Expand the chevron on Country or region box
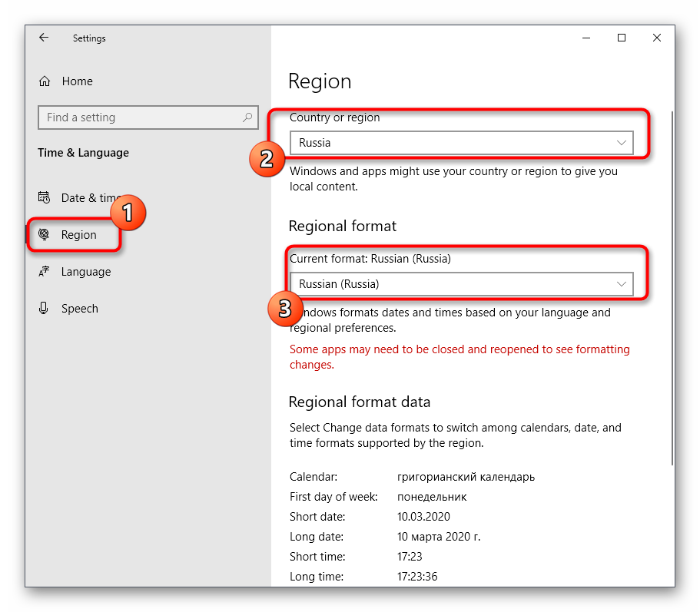The height and width of the screenshot is (612, 700). pos(622,143)
